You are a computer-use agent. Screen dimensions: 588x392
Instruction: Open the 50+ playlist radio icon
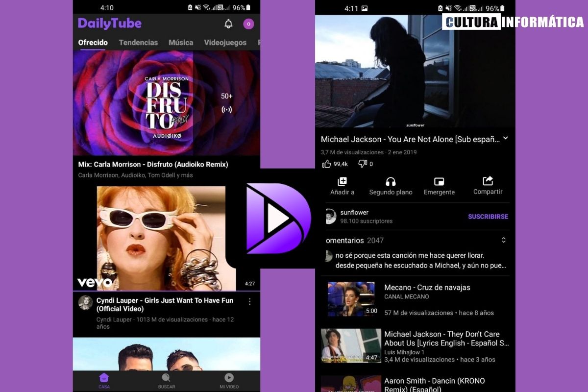click(x=226, y=110)
